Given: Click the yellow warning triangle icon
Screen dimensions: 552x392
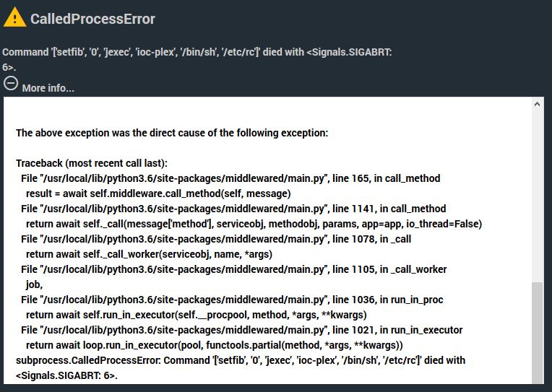Looking at the screenshot, I should pos(14,17).
